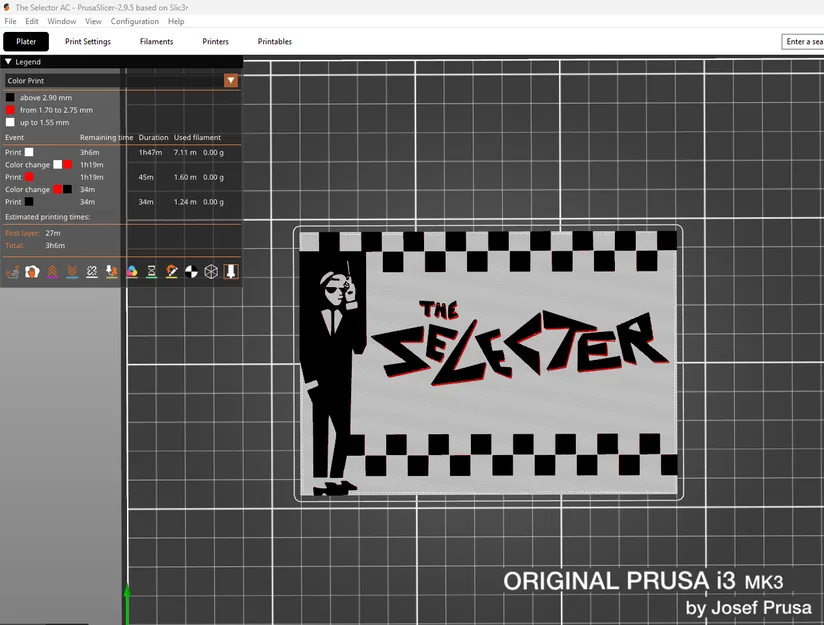Click the '1.24 m' used filament value
The image size is (824, 625).
point(185,202)
